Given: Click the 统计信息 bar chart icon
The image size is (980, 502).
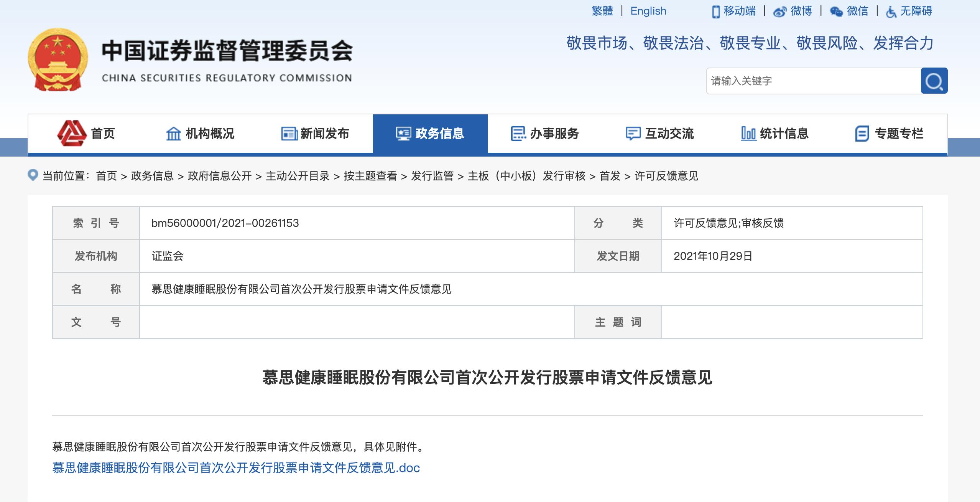Looking at the screenshot, I should (x=748, y=134).
